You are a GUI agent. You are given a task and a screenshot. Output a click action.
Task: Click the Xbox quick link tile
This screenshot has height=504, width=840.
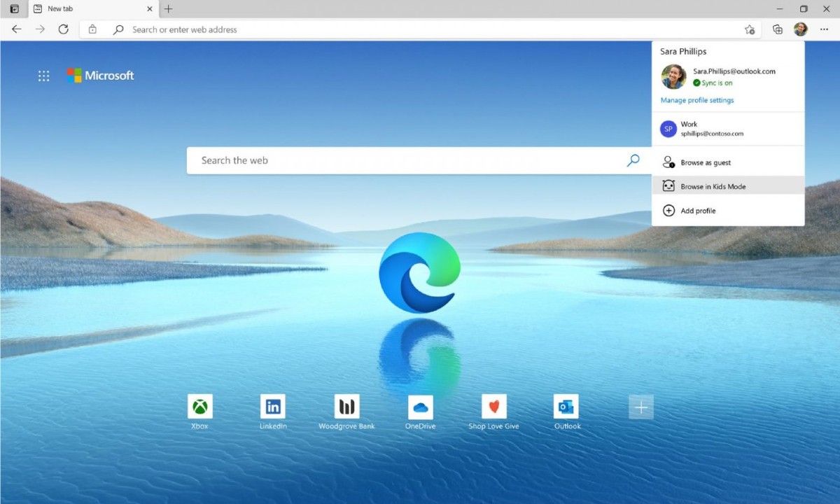(200, 407)
